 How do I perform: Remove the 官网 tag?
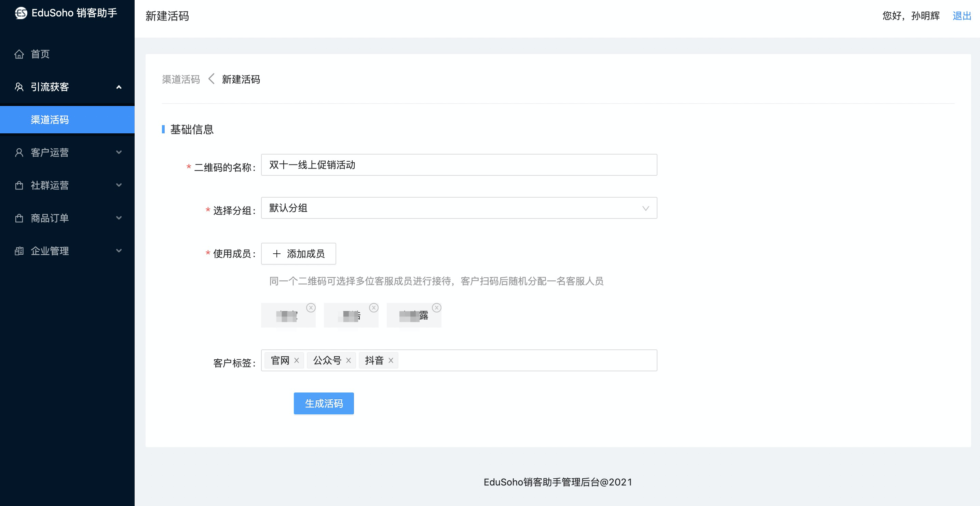[296, 361]
